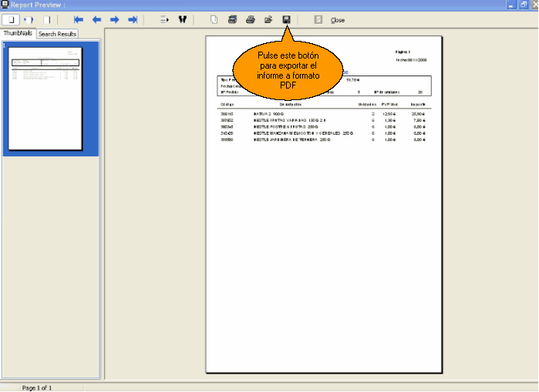This screenshot has height=392, width=539.
Task: Open print setup with the stacked printer icon
Action: [232, 19]
